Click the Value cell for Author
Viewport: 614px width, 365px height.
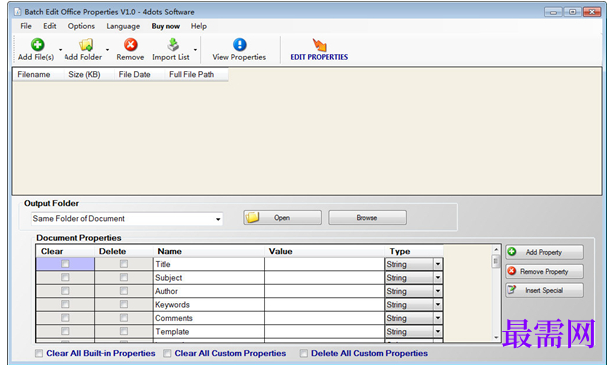[x=325, y=291]
